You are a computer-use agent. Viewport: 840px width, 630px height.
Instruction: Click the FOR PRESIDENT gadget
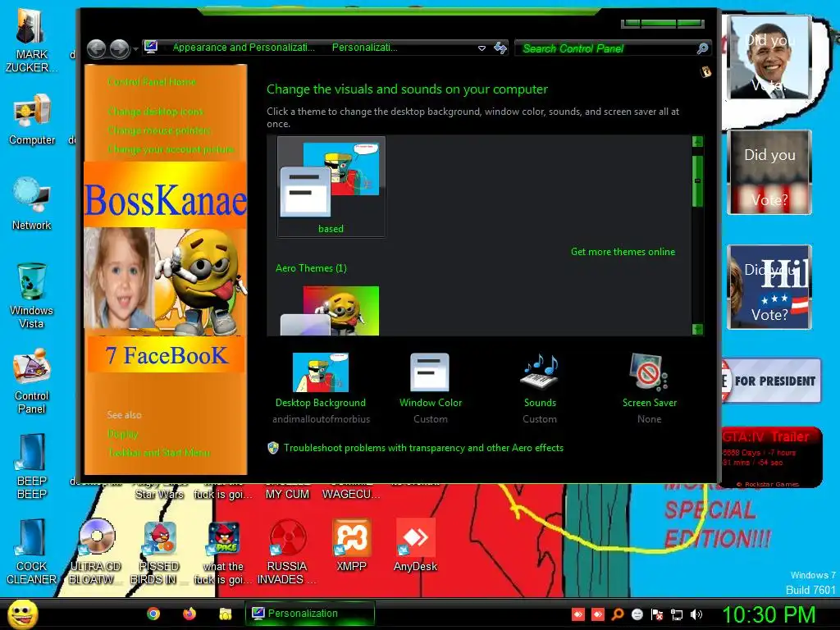point(770,381)
